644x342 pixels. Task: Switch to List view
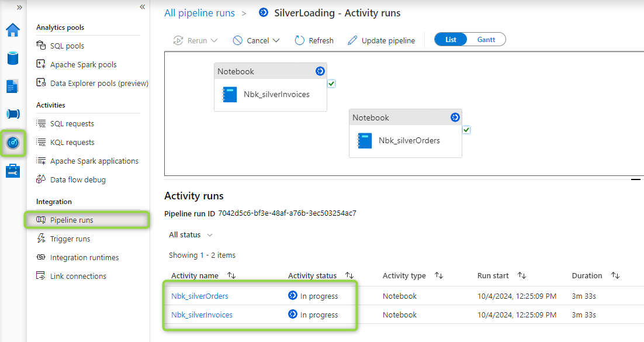(451, 40)
